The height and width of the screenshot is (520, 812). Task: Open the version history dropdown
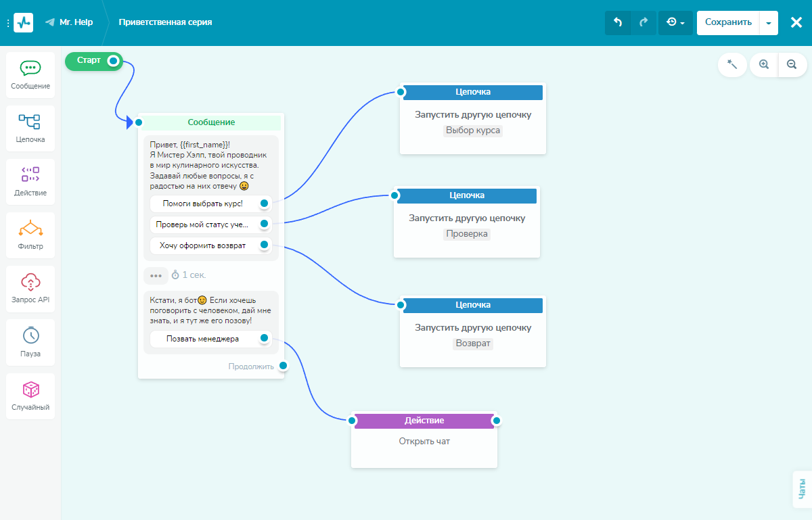(675, 22)
